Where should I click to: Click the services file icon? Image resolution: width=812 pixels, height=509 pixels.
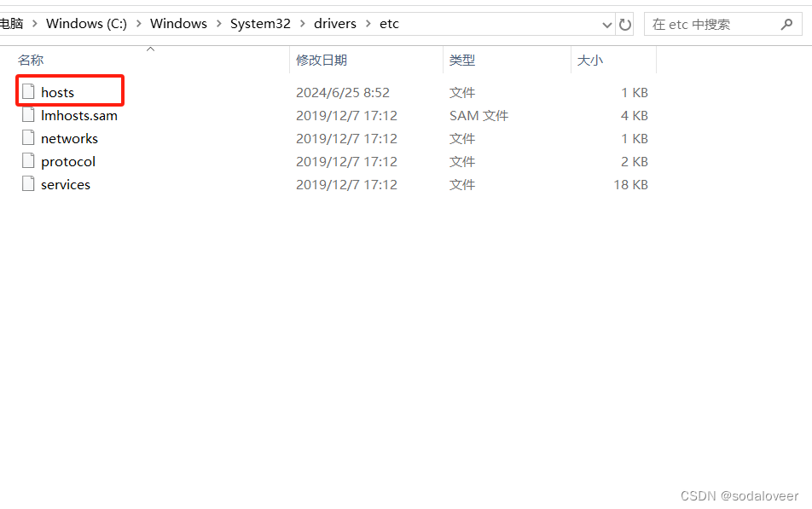(x=28, y=184)
